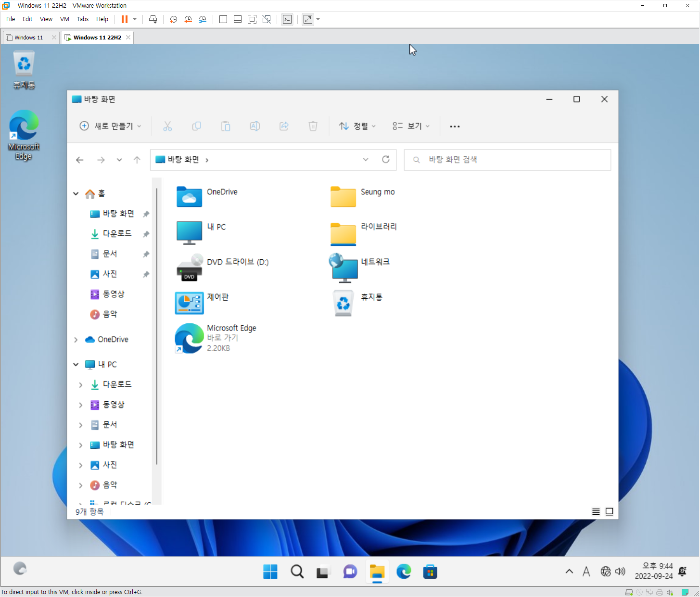The height and width of the screenshot is (597, 700).
Task: Open the three-dot more options menu
Action: 455,126
